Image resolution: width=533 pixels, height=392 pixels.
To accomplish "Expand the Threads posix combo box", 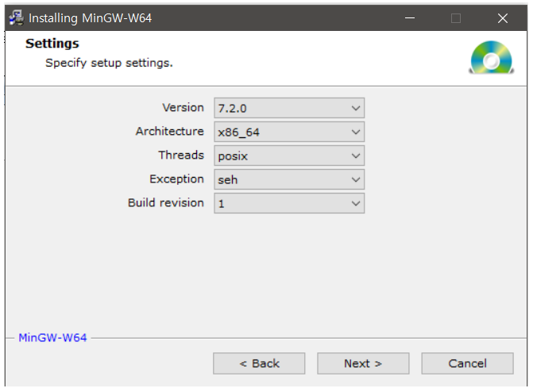I will (289, 156).
